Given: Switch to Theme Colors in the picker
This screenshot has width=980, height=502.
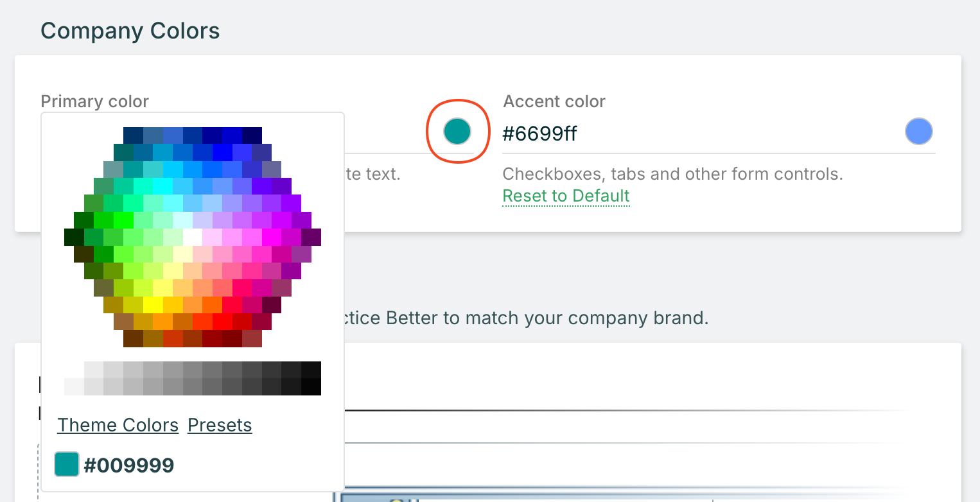Looking at the screenshot, I should [x=118, y=425].
